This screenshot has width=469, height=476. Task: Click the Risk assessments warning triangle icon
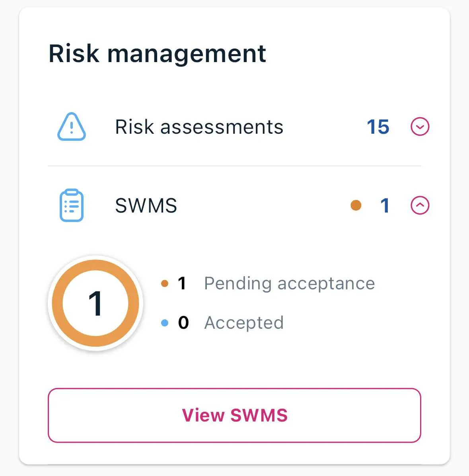(72, 127)
